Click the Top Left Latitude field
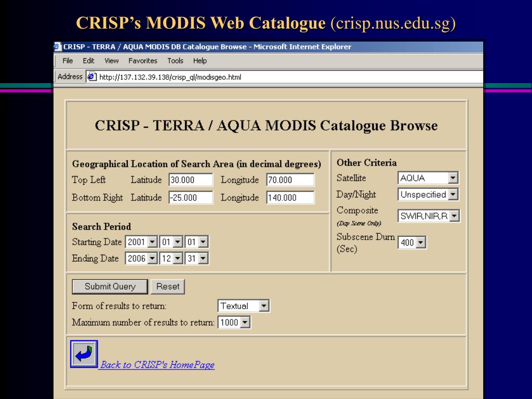Screen dimensions: 532x399 click(191, 180)
